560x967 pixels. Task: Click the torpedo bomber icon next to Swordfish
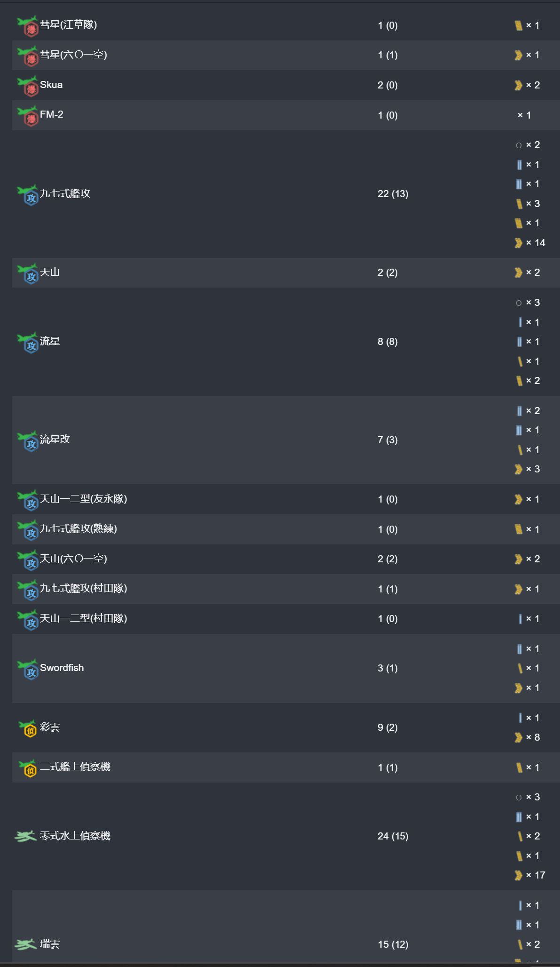pyautogui.click(x=27, y=669)
